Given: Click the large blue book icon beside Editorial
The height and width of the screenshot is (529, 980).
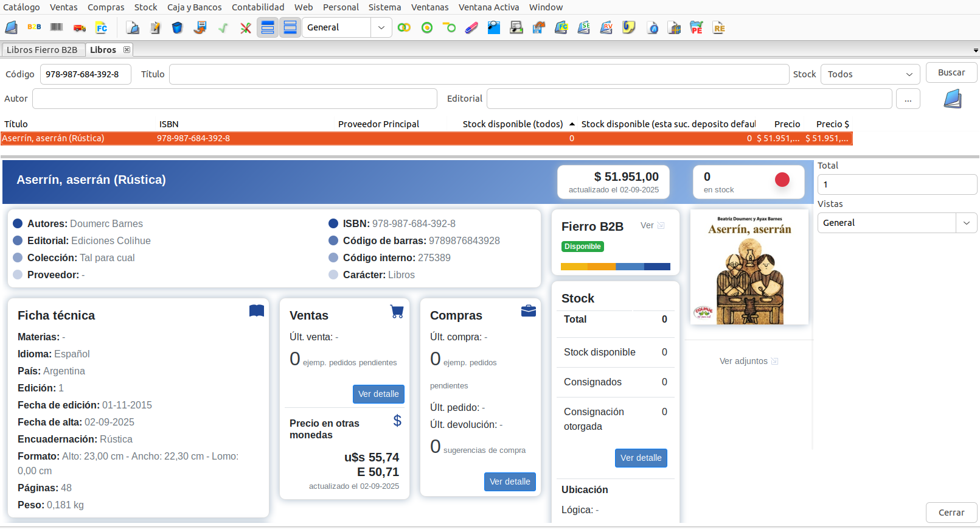Looking at the screenshot, I should click(953, 99).
